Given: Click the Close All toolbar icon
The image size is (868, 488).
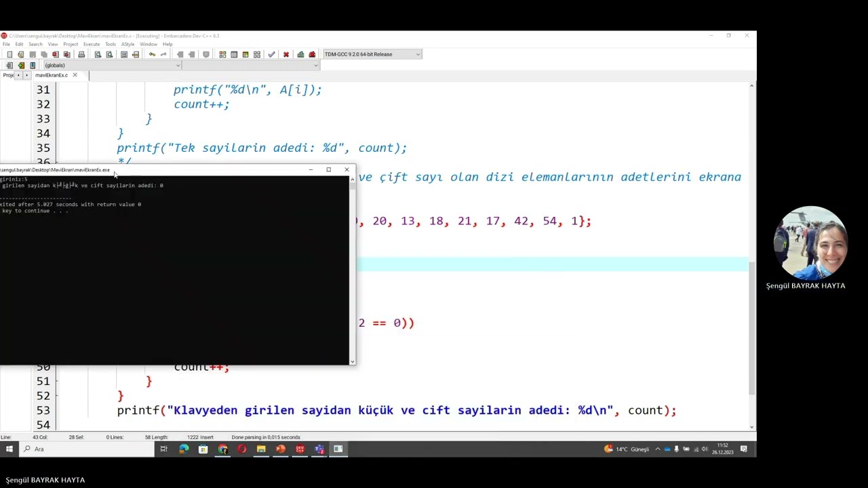Looking at the screenshot, I should pyautogui.click(x=66, y=54).
